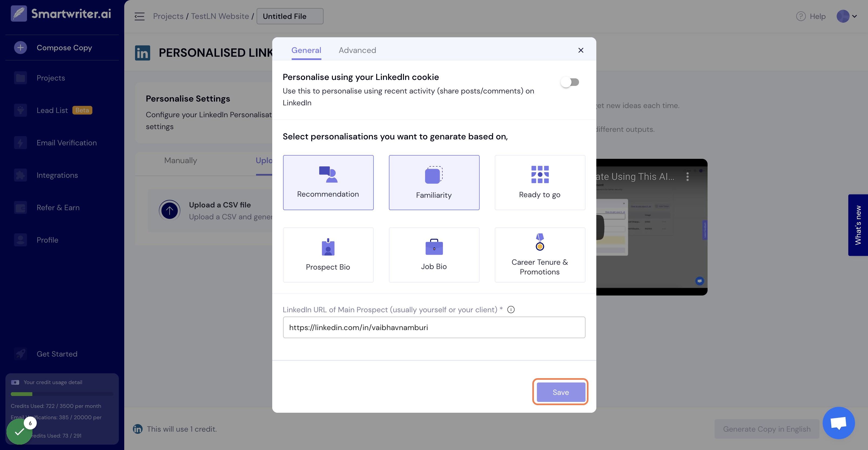Open the What's new side panel
This screenshot has height=450, width=868.
click(x=858, y=225)
